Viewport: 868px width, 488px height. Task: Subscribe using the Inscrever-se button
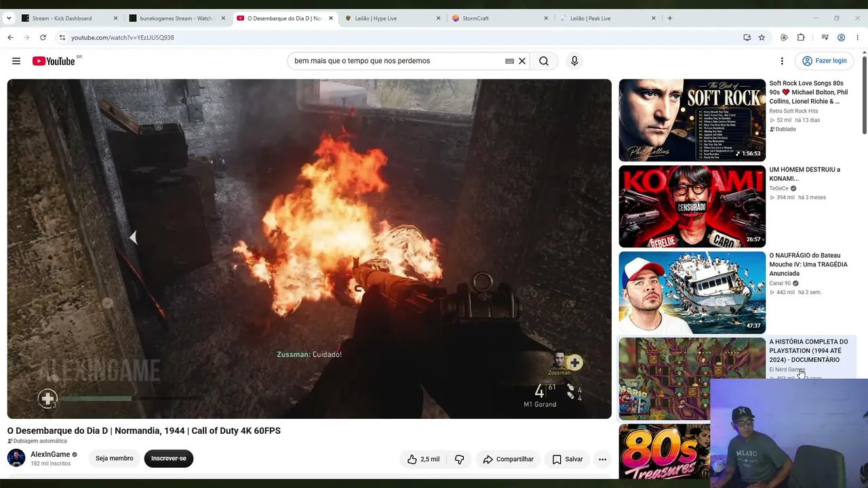pyautogui.click(x=169, y=459)
